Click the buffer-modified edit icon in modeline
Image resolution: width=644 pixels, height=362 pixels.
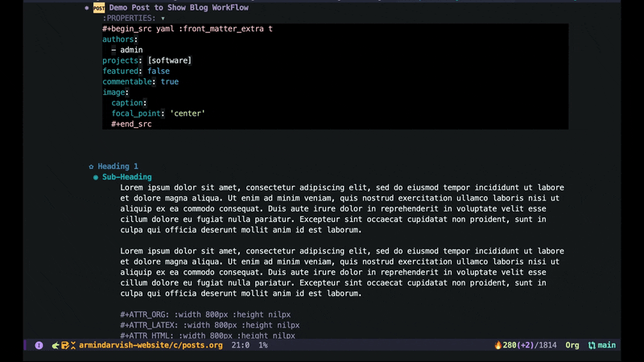65,346
